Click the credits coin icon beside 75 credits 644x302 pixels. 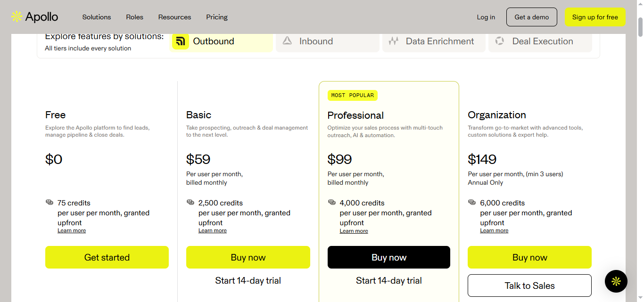coord(49,202)
